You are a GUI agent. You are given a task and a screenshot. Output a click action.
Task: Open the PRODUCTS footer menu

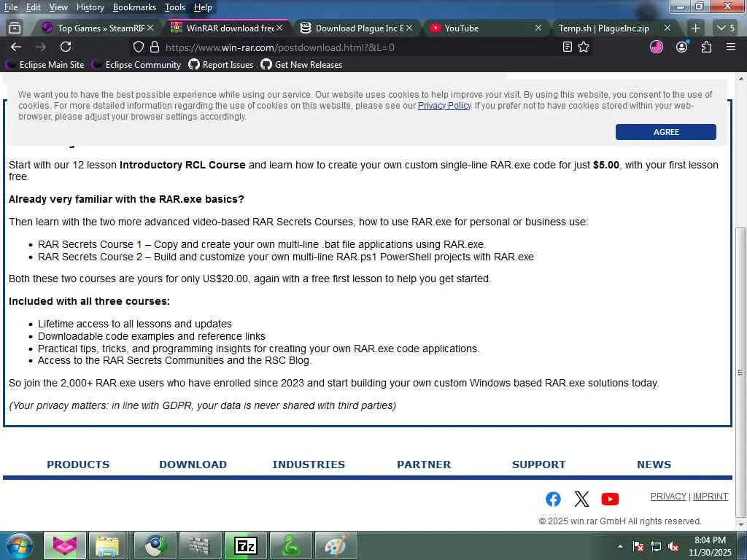pyautogui.click(x=78, y=464)
